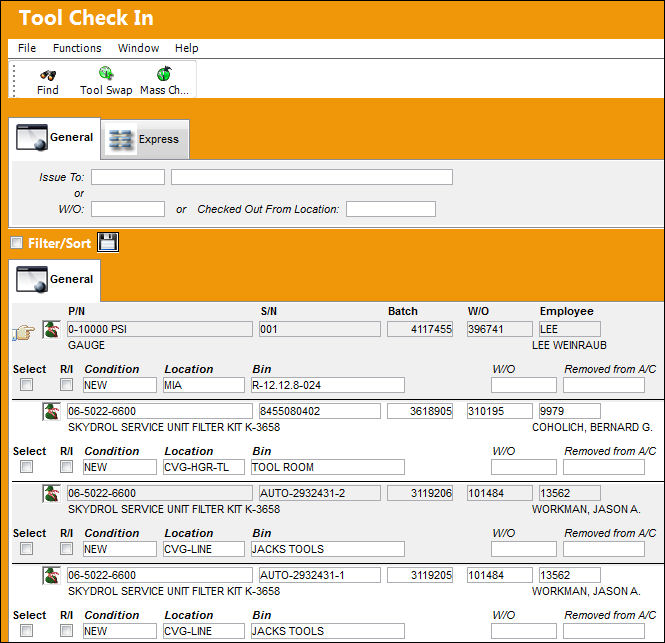Open the Window menu
The width and height of the screenshot is (665, 643).
138,48
